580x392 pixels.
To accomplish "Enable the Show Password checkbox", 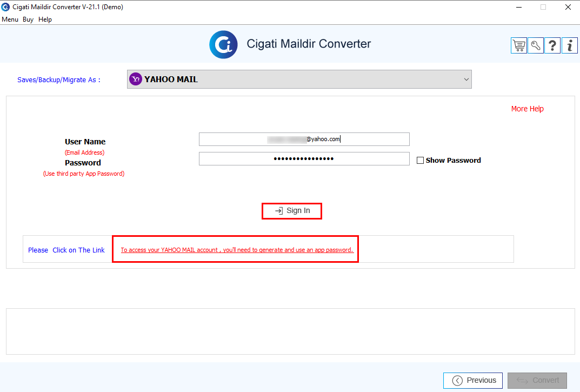I will (x=420, y=160).
